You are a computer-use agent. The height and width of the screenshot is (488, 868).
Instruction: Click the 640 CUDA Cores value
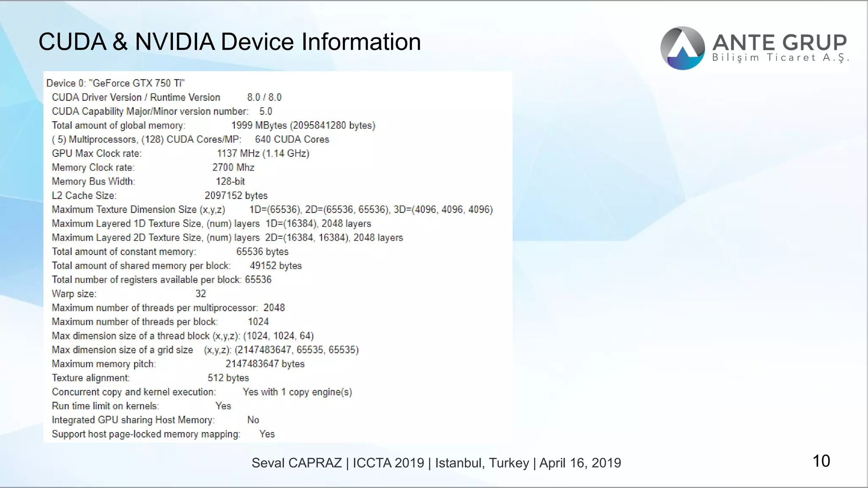click(x=292, y=139)
